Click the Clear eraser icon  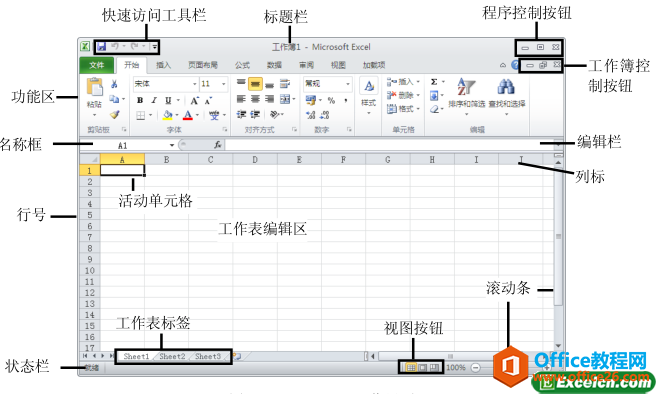434,110
